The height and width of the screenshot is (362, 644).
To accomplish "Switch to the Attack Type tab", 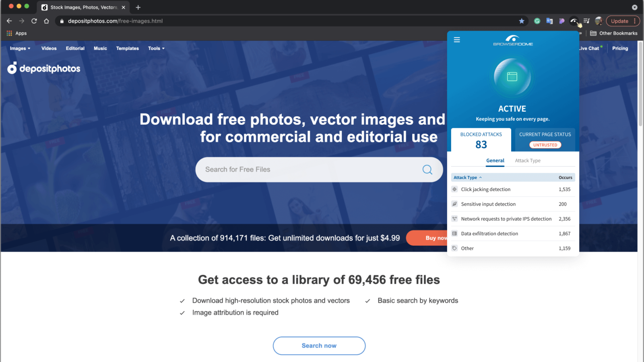I will pos(528,160).
